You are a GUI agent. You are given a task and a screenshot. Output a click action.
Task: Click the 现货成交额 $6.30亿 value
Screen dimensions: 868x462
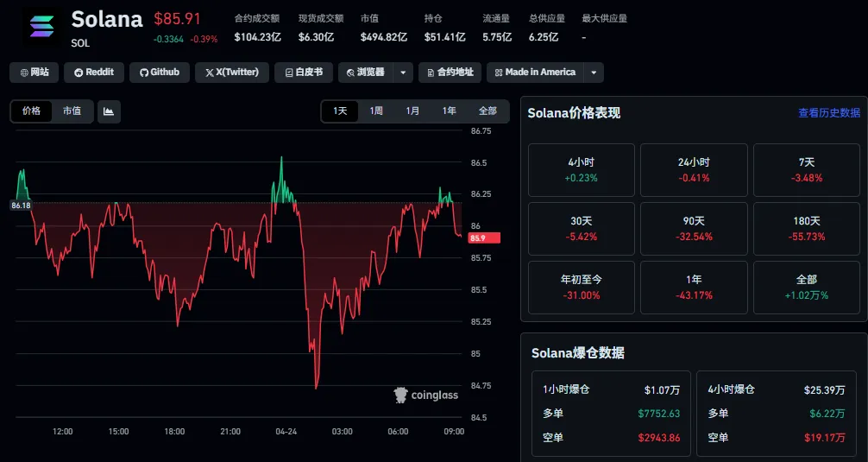pos(316,37)
